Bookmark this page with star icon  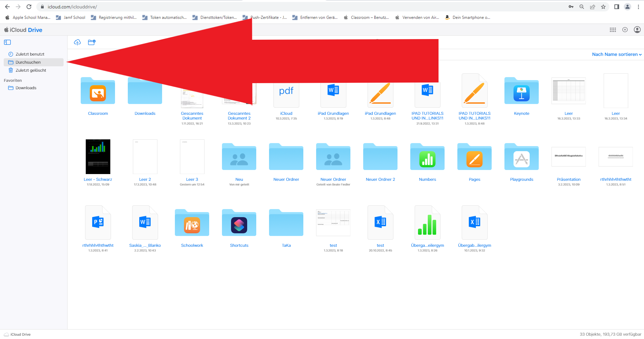click(603, 7)
